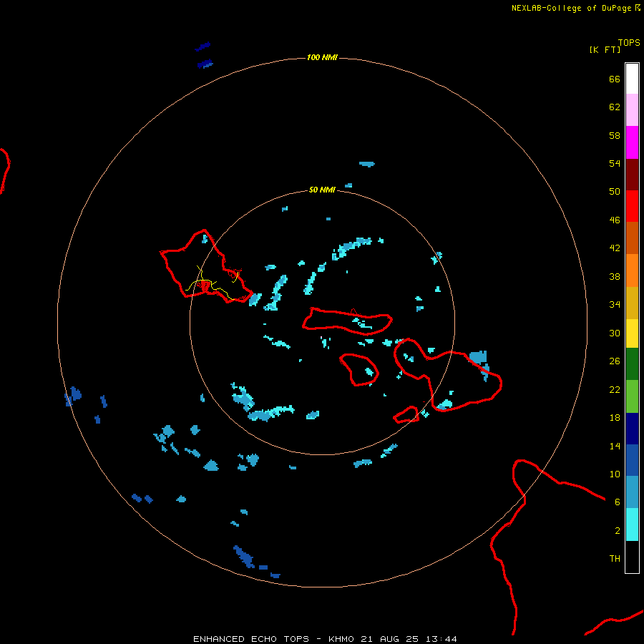Viewport: 644px width, 644px height.
Task: Click the dark green 26 K FT swatch
Action: coord(632,364)
